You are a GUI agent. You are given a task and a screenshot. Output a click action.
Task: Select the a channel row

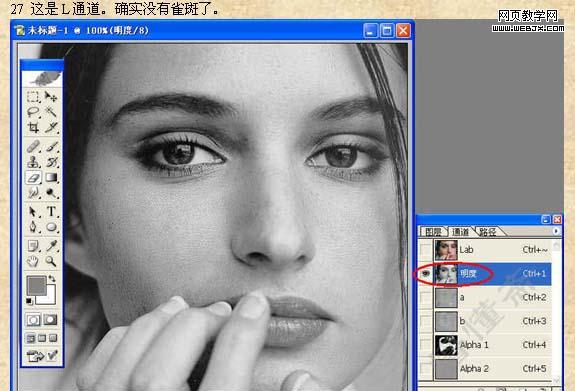tap(485, 297)
